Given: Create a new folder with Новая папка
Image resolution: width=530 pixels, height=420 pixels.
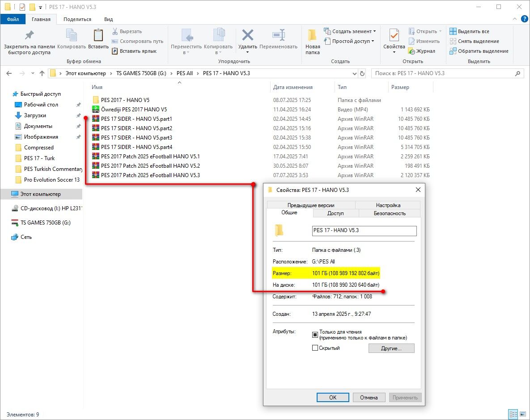Looking at the screenshot, I should pos(313,41).
